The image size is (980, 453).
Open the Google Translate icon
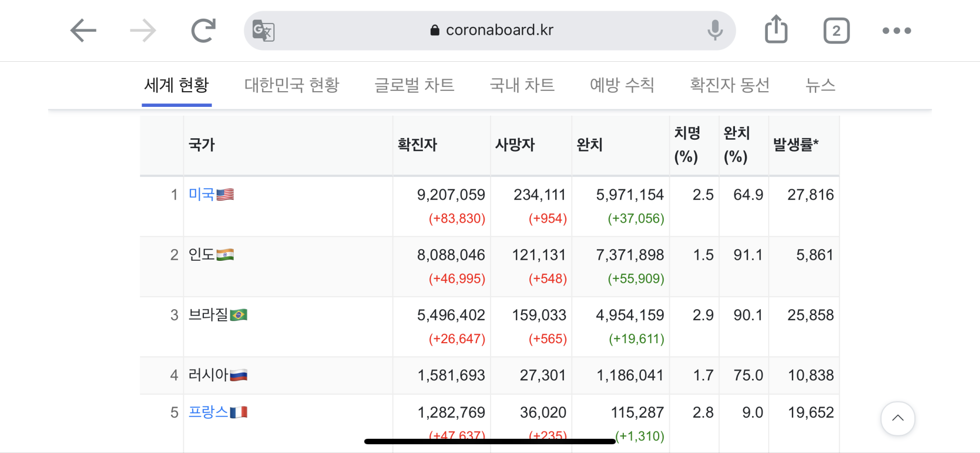click(x=263, y=31)
